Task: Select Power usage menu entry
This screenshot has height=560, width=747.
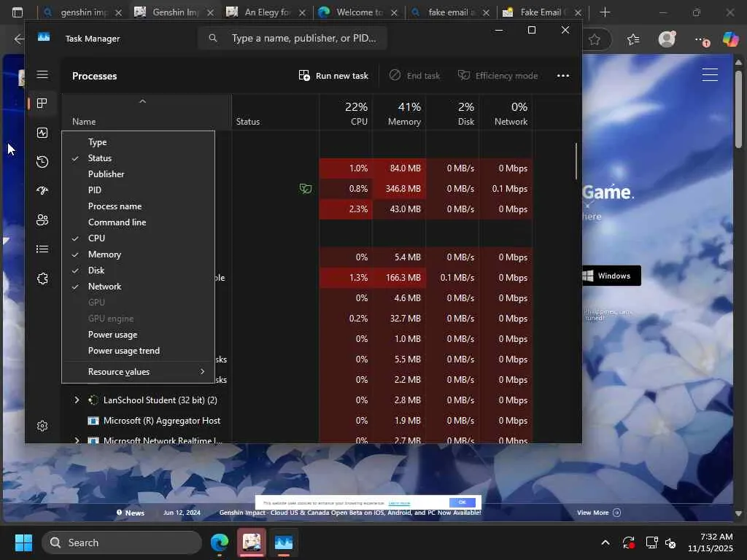Action: tap(138, 335)
